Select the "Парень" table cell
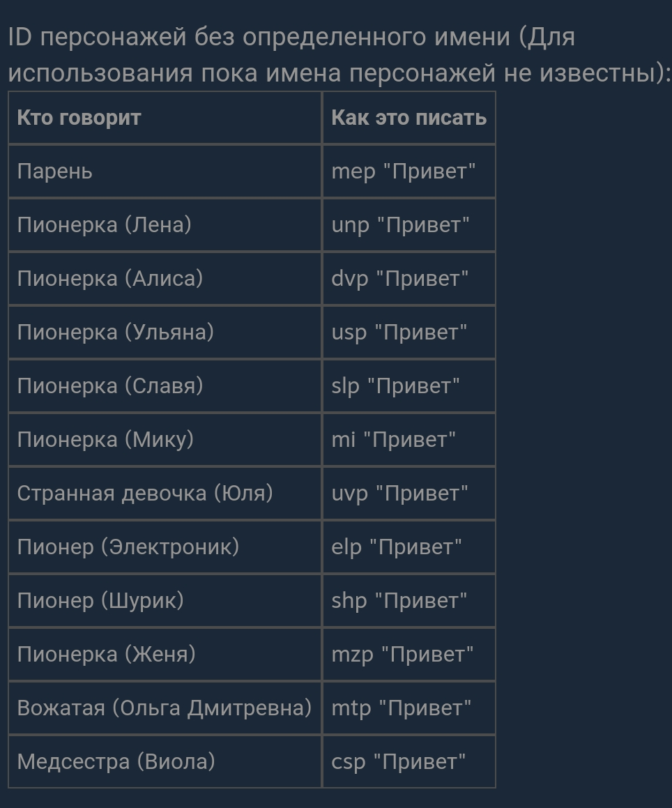Image resolution: width=672 pixels, height=808 pixels. point(54,171)
